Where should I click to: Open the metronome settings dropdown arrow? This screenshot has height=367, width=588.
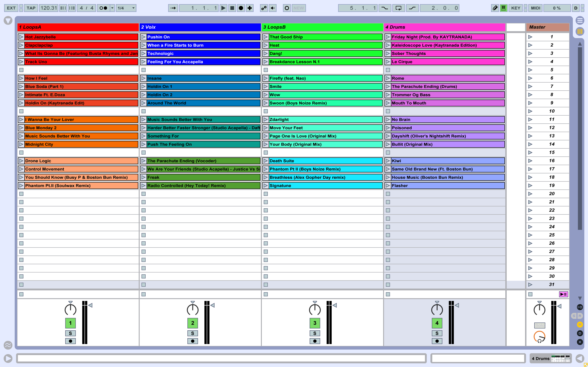[112, 8]
